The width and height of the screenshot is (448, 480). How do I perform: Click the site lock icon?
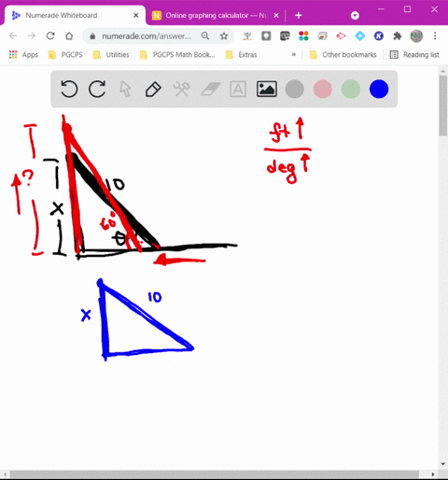click(x=92, y=36)
